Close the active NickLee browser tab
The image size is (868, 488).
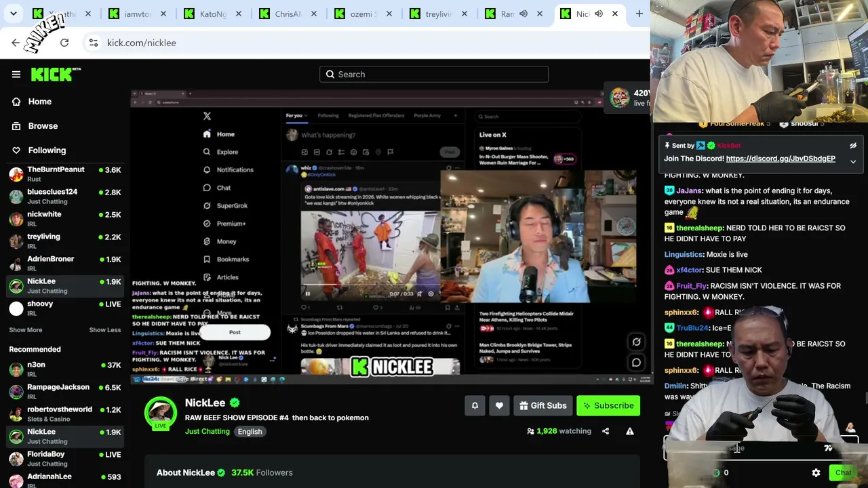click(615, 14)
